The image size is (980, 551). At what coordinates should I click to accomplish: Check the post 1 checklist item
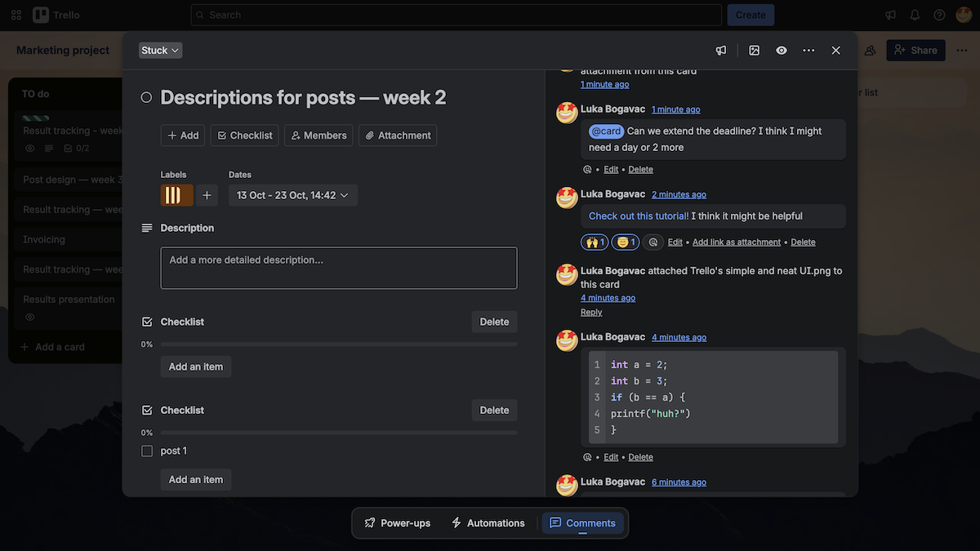pos(146,450)
